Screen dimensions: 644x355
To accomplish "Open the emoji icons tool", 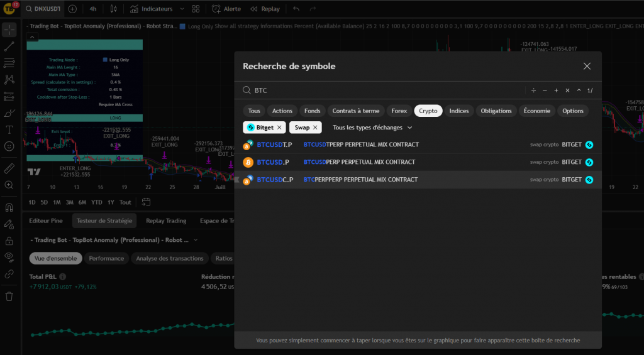I will click(9, 146).
